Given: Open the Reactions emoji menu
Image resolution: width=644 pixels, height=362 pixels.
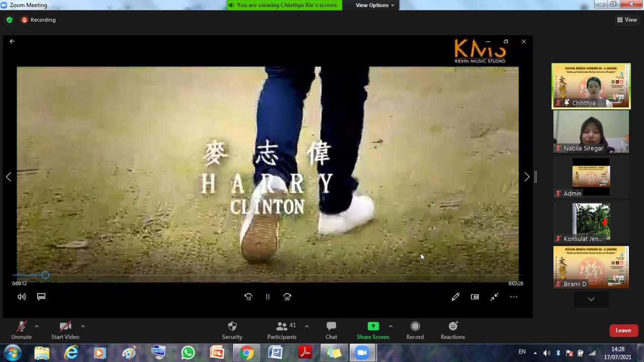Looking at the screenshot, I should 453,330.
